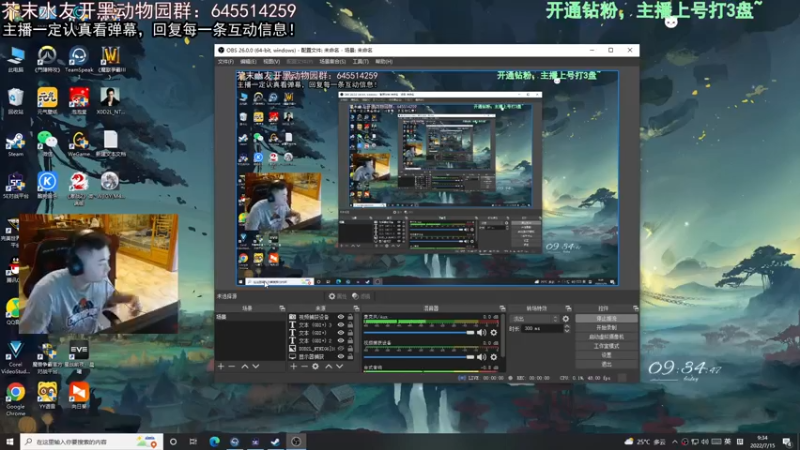Screen dimensions: 800x450
Task: Open WeGame desktop shortcut
Action: (79, 143)
